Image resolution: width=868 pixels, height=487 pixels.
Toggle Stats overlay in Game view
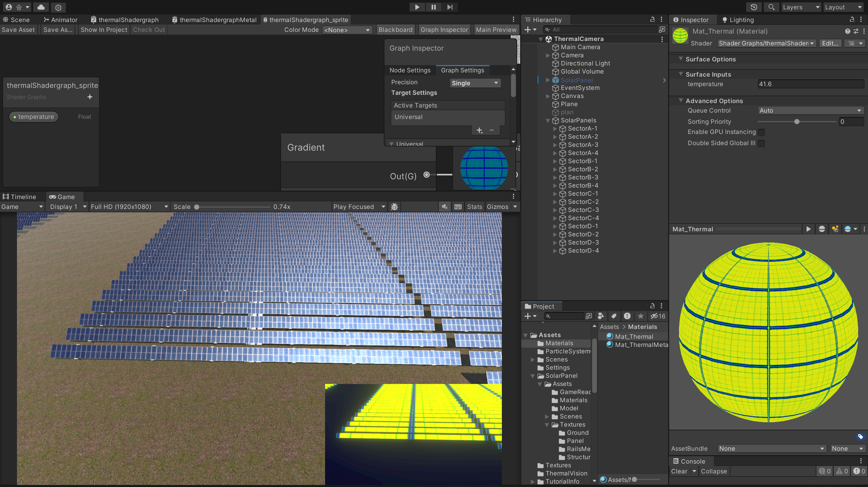point(474,207)
